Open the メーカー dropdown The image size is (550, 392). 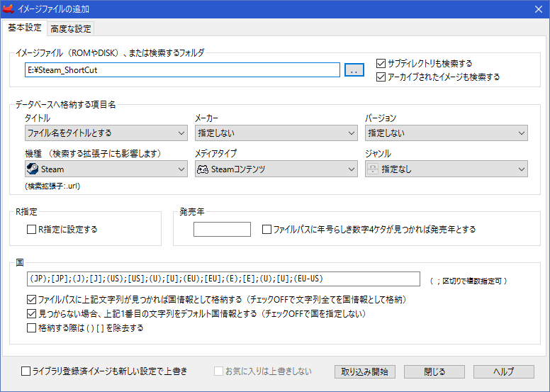coord(276,133)
